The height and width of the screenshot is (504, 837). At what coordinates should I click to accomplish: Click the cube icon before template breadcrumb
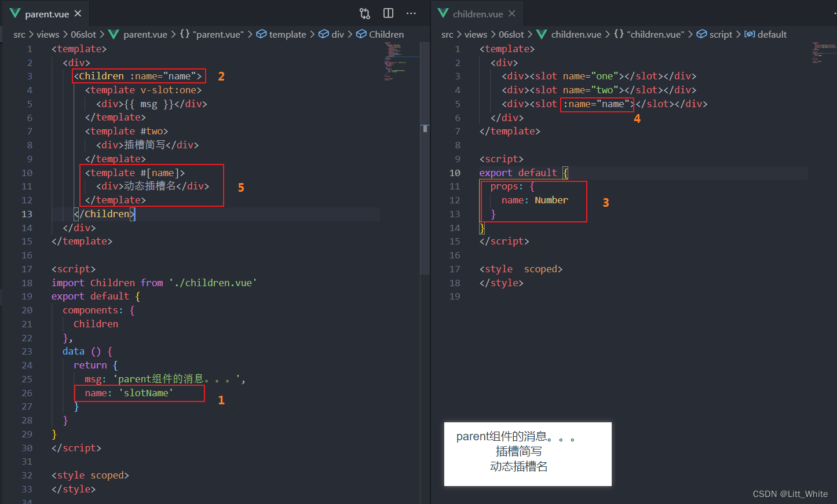click(262, 34)
